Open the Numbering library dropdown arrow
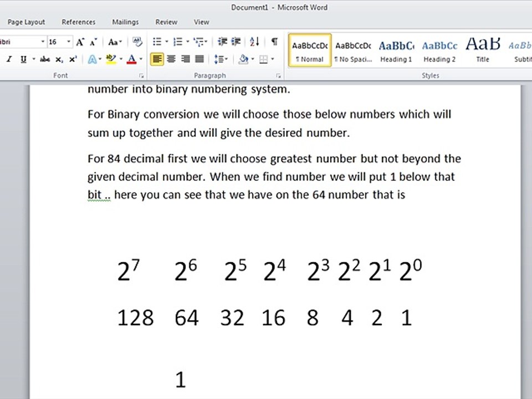 (188, 42)
